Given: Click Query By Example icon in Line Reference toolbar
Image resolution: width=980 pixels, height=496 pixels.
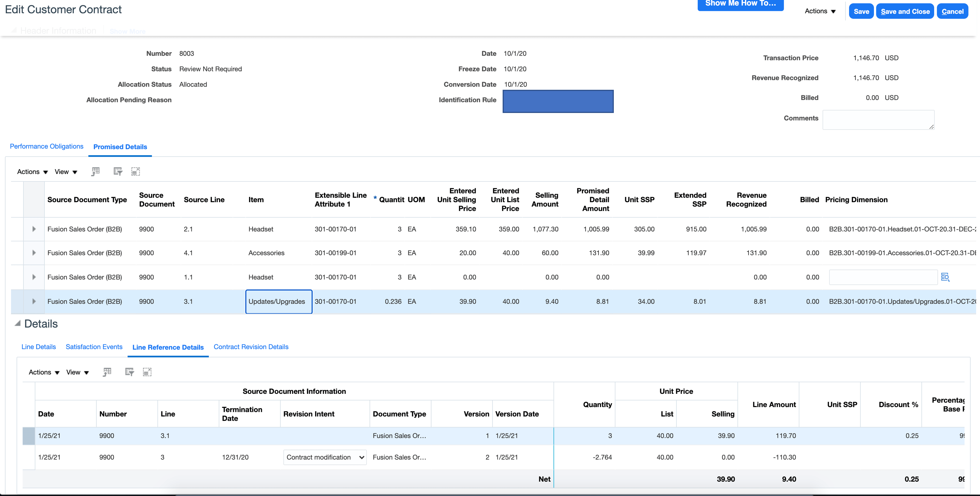Looking at the screenshot, I should (x=129, y=372).
